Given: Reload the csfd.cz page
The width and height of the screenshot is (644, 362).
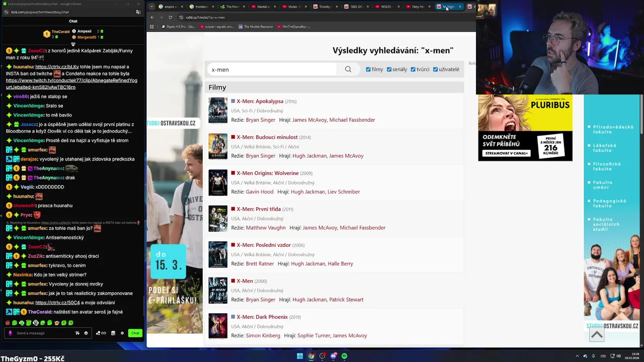Looking at the screenshot, I should 170,17.
